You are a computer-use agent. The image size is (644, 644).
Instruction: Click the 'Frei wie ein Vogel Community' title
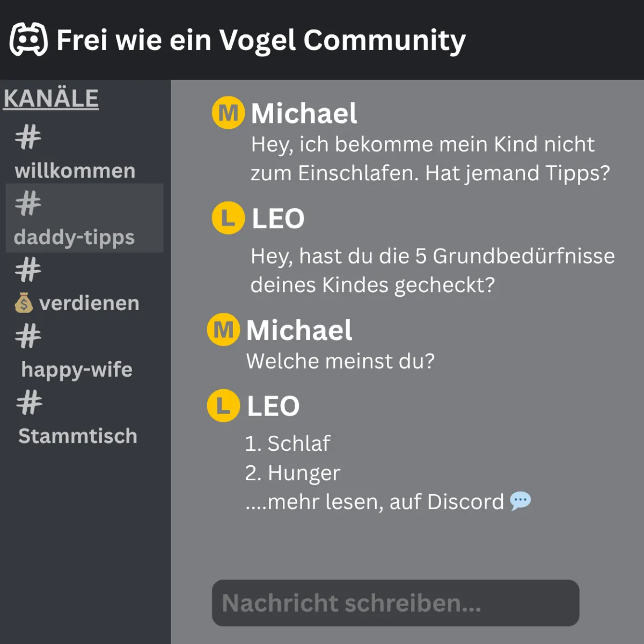coord(261,41)
